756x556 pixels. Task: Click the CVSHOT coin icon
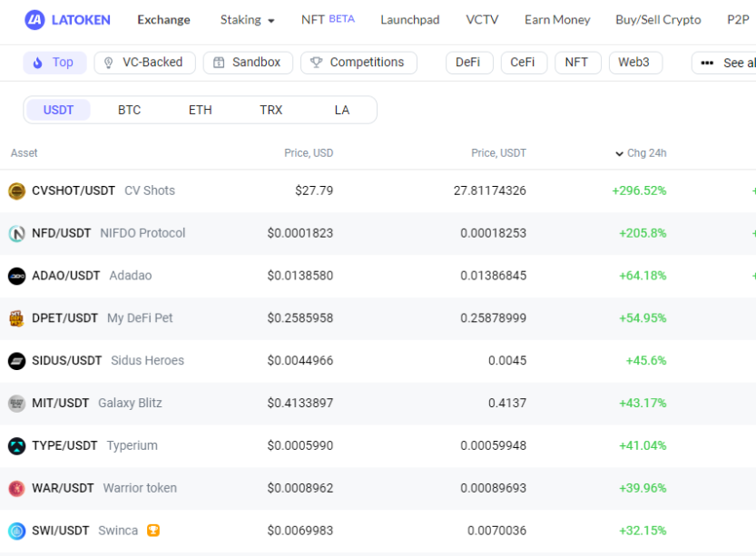[x=17, y=191]
